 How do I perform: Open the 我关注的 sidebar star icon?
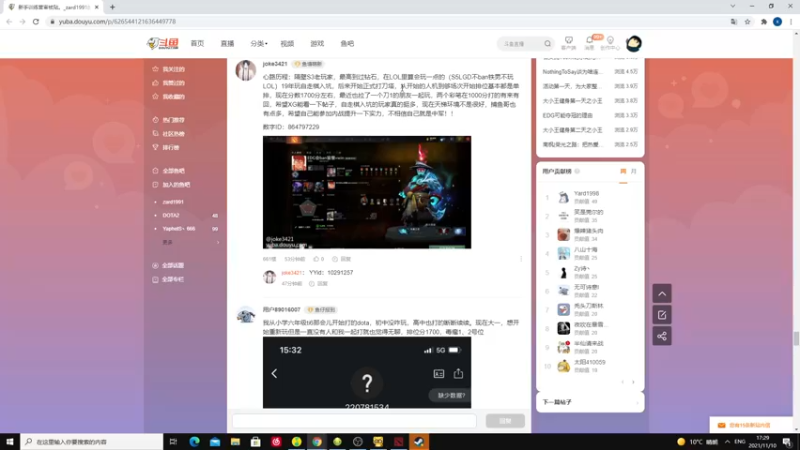point(156,69)
